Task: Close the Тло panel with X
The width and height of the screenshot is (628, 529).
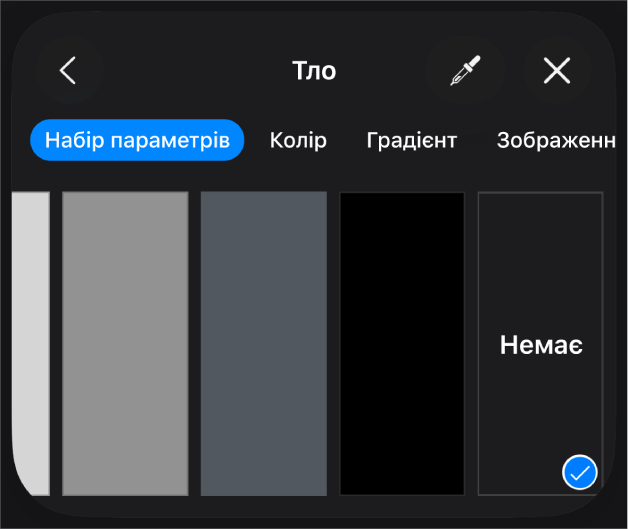Action: pyautogui.click(x=557, y=70)
